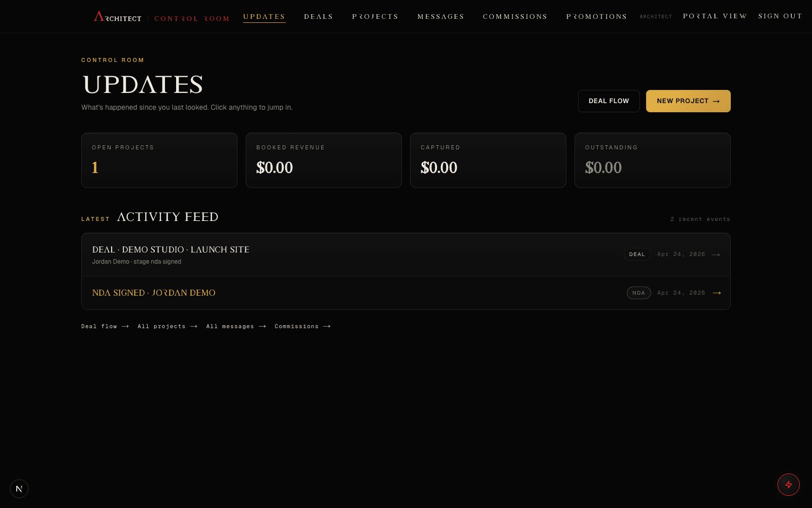
Task: Open the Commissions navigation item
Action: point(515,17)
